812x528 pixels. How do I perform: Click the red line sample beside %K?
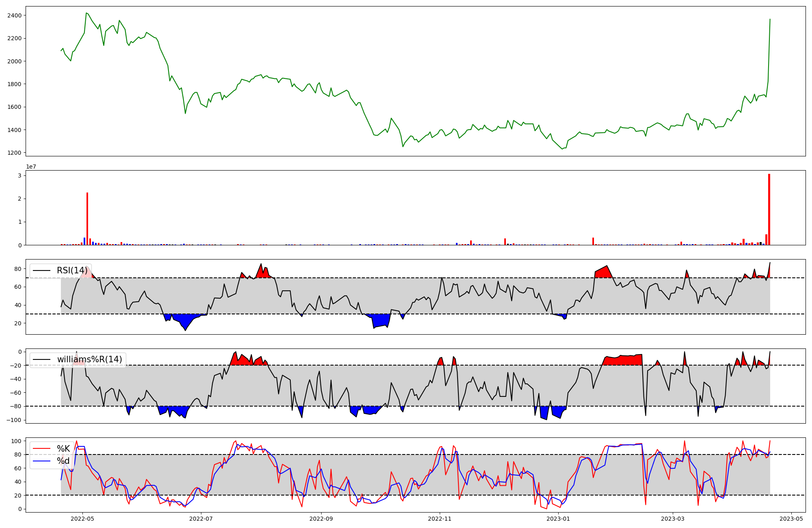coord(42,449)
